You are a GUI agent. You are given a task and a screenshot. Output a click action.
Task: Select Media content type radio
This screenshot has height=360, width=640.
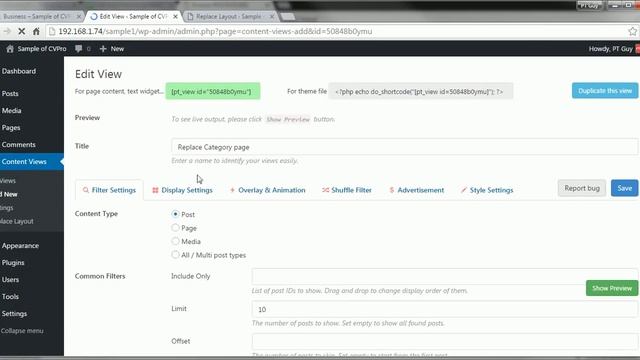(x=175, y=241)
